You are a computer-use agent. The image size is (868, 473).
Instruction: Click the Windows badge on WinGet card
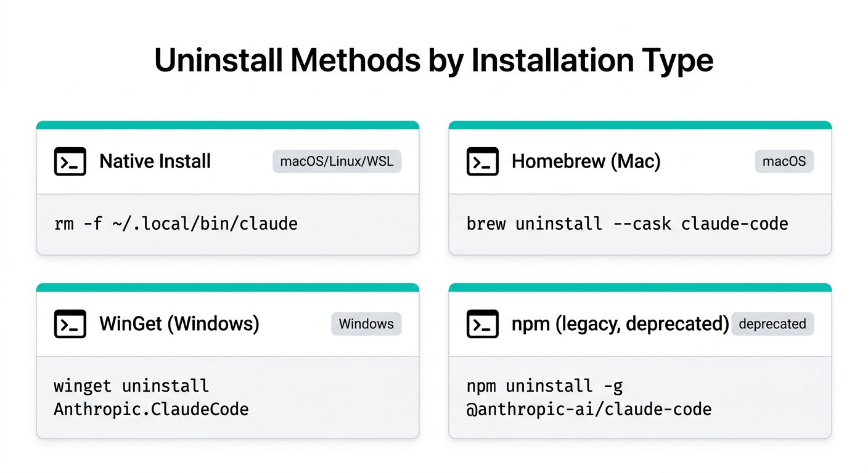[x=366, y=324]
